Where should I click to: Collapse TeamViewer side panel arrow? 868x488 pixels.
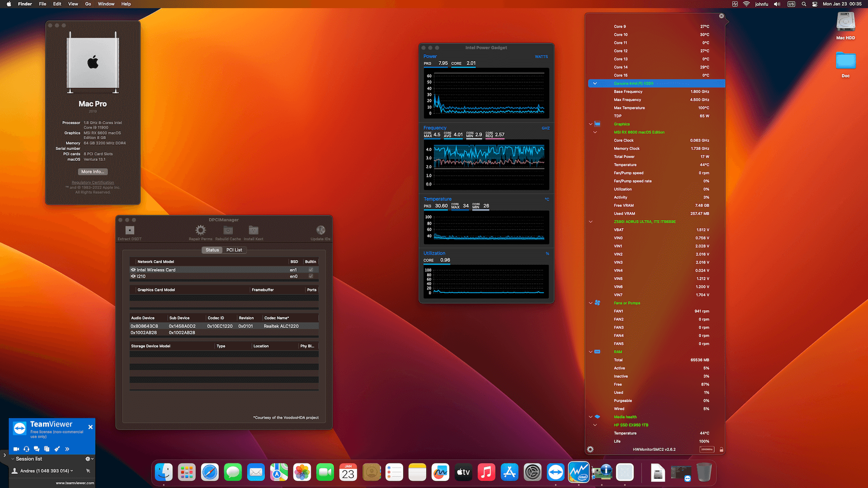point(5,455)
